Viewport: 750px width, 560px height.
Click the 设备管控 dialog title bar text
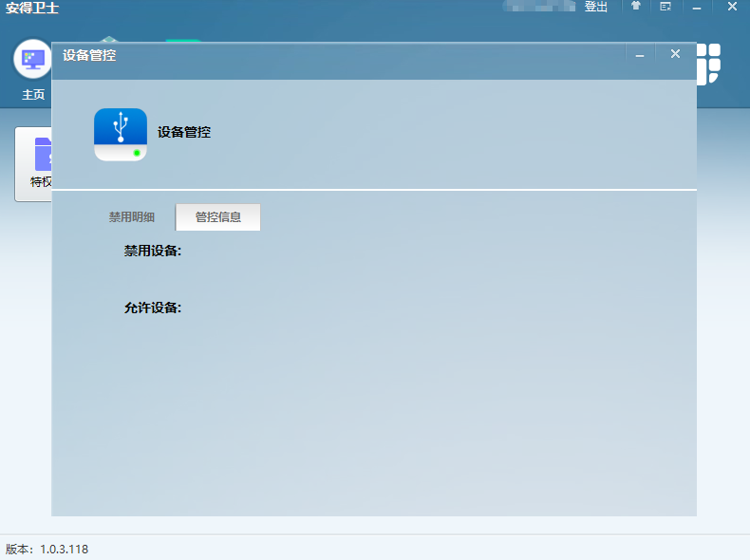tap(89, 55)
